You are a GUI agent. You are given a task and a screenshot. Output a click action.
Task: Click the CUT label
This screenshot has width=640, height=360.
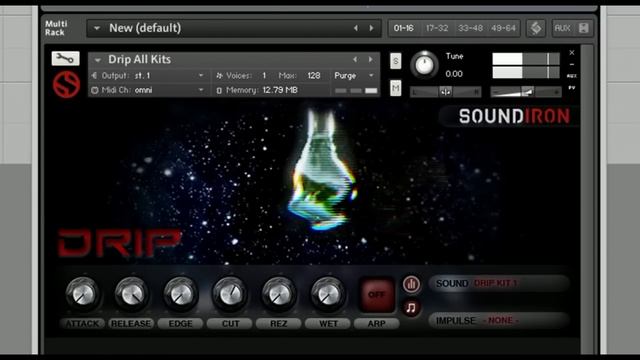[x=230, y=324]
